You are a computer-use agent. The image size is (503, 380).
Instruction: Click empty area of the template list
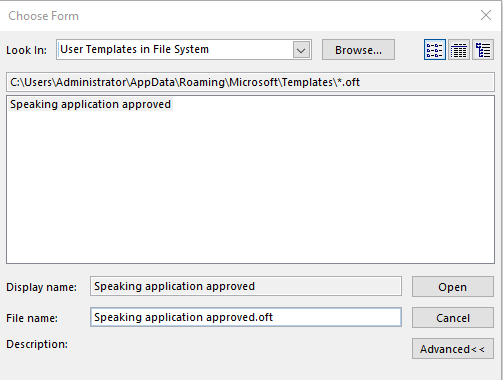(250, 187)
